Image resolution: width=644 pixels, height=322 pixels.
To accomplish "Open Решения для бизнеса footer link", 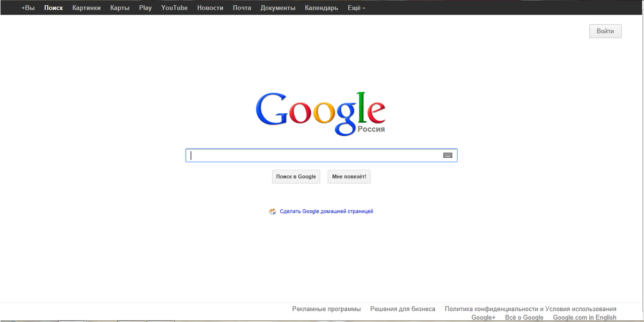I will tap(402, 309).
